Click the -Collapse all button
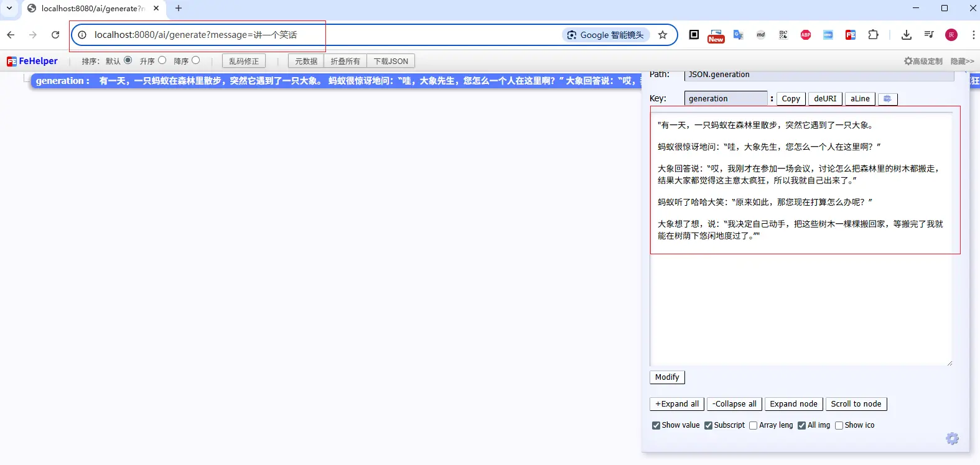Viewport: 980px width, 465px height. [x=734, y=404]
